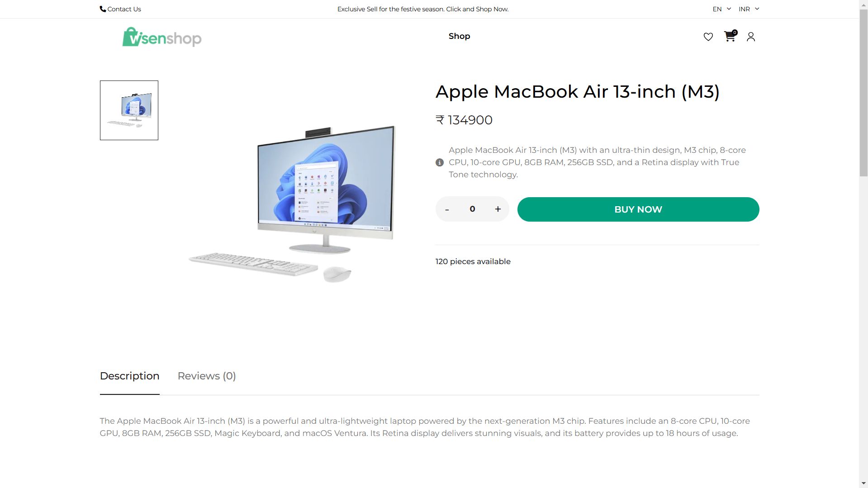Increase quantity with the plus button
The image size is (868, 488).
tap(498, 209)
